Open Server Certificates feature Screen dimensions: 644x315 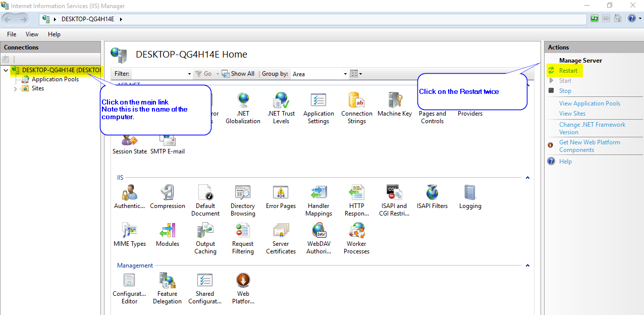pos(281,238)
